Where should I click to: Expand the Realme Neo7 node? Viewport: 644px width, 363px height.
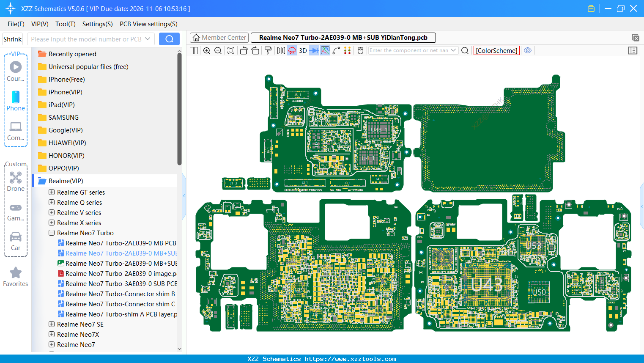tap(52, 344)
